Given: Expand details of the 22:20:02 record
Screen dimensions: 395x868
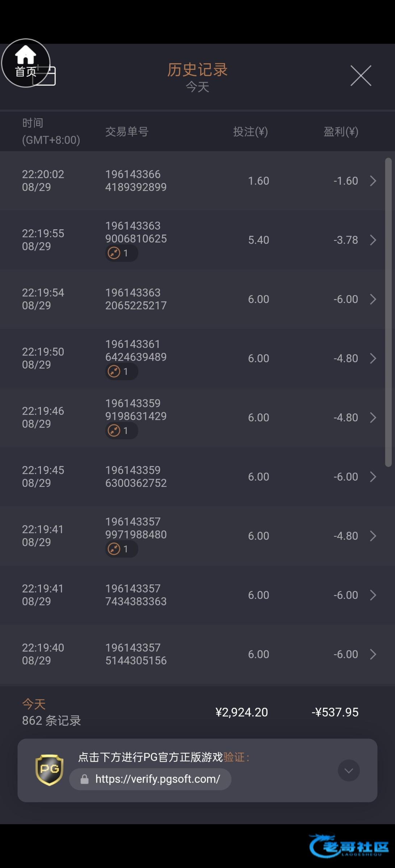Looking at the screenshot, I should (373, 181).
